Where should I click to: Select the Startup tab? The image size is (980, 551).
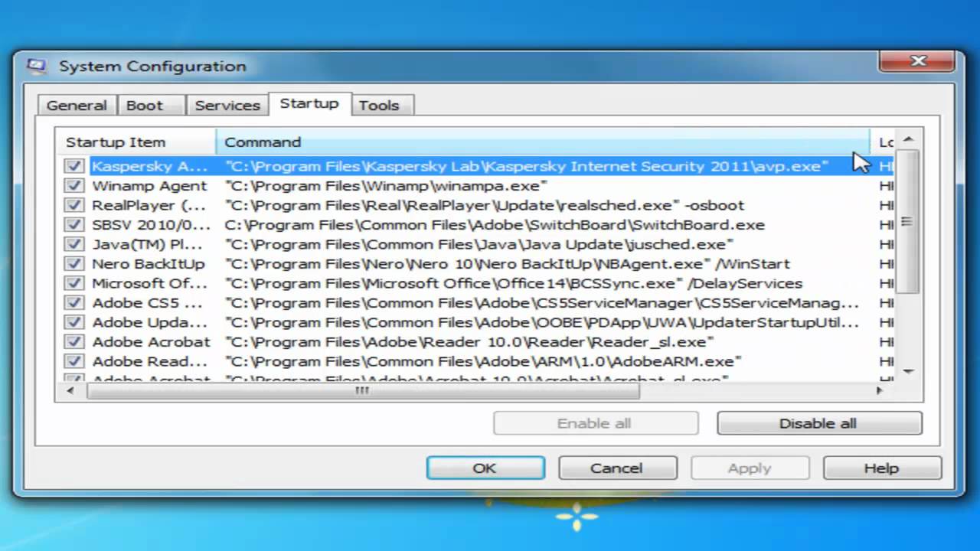click(x=309, y=103)
